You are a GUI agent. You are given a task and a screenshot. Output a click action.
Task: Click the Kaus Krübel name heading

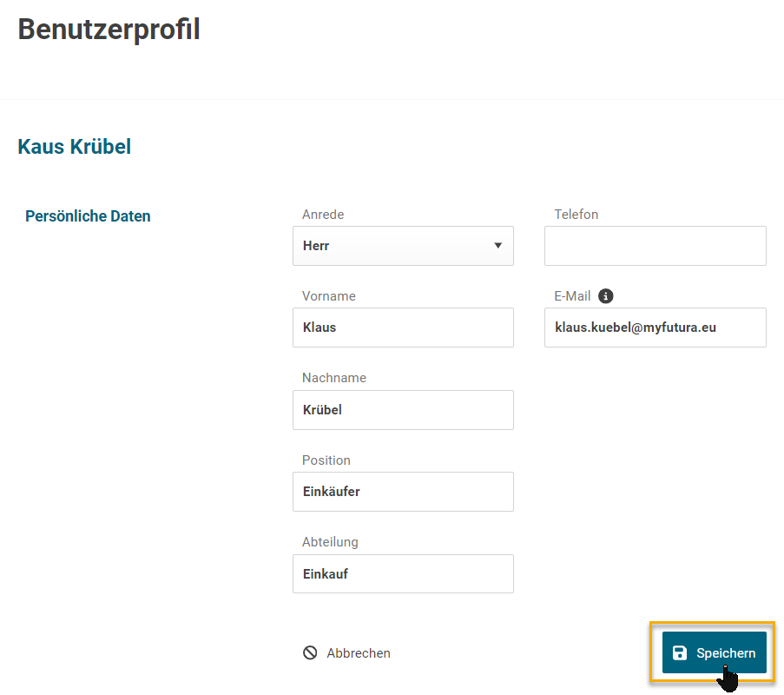(75, 147)
